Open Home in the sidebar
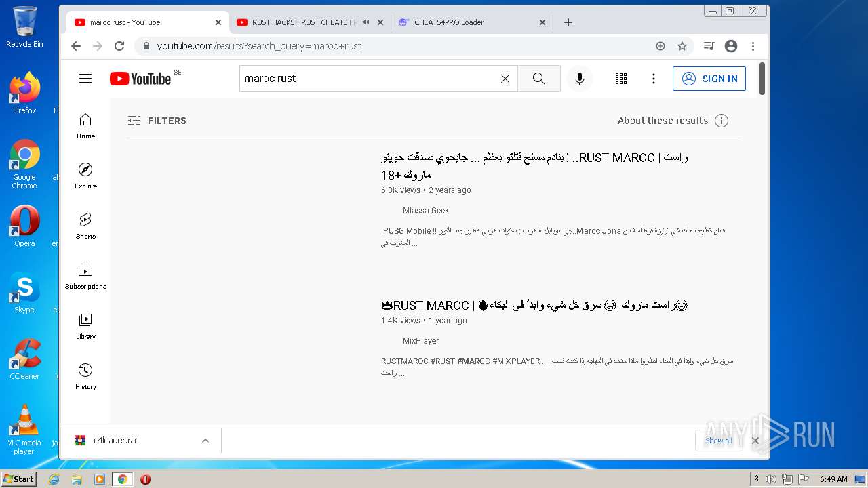868x488 pixels. pos(85,126)
